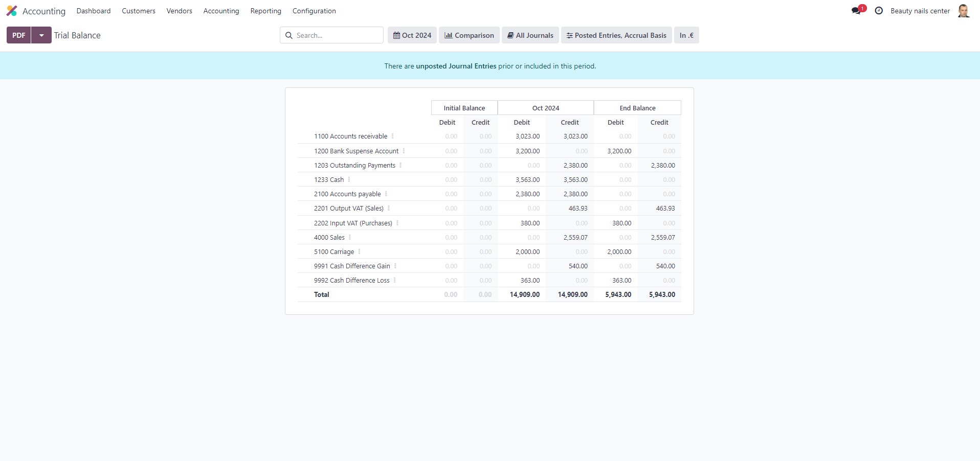980x461 pixels.
Task: Open the All Journals filter dropdown
Action: tap(530, 35)
